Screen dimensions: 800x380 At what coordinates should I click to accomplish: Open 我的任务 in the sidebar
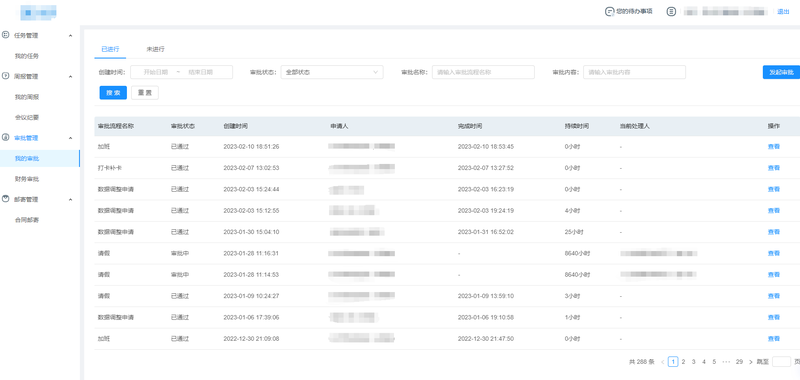click(x=27, y=56)
